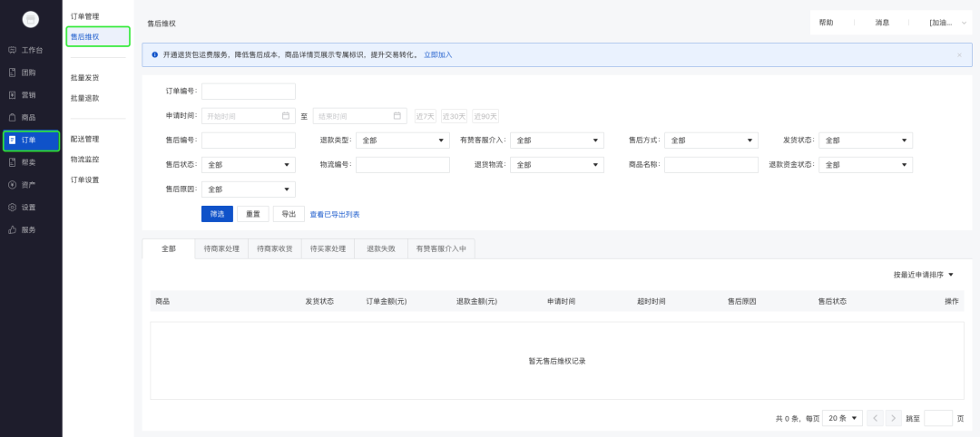Open 查看已导出列表 link
The image size is (980, 437).
pos(334,215)
